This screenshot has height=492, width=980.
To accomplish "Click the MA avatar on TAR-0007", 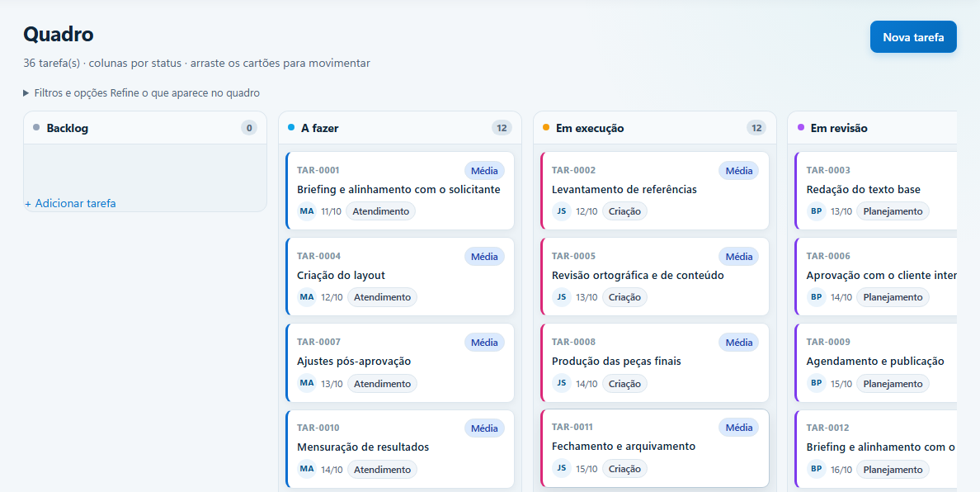I will click(x=307, y=383).
